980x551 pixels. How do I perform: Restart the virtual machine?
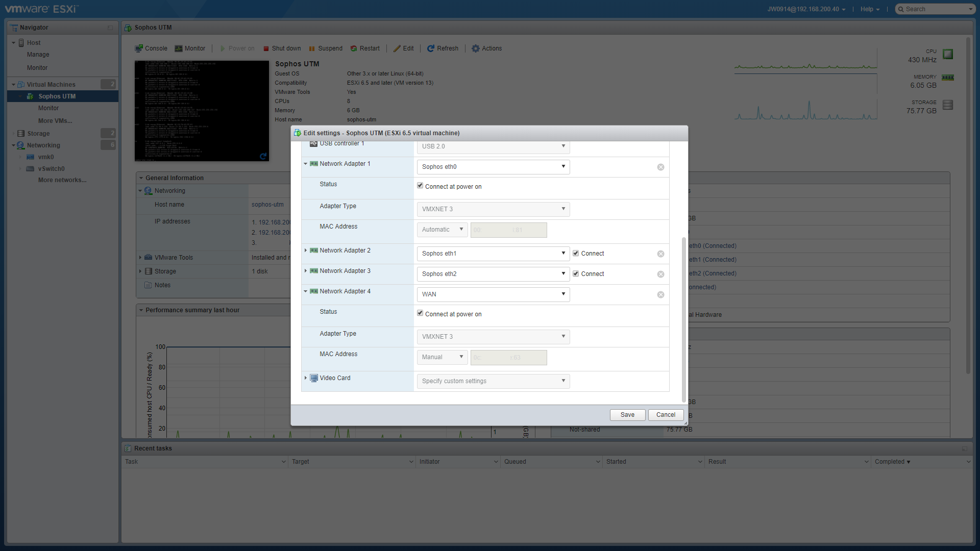coord(365,48)
